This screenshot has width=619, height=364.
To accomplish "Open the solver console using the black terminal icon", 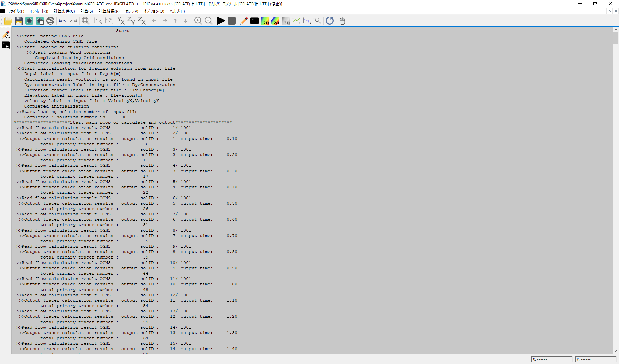I will pos(255,21).
